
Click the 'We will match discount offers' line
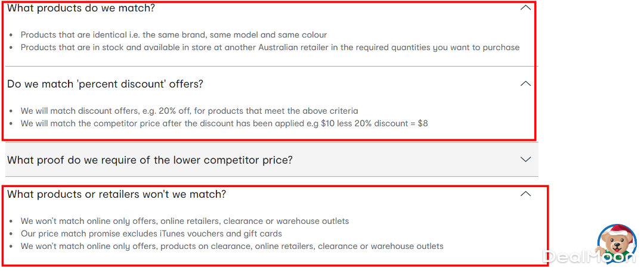pyautogui.click(x=83, y=111)
